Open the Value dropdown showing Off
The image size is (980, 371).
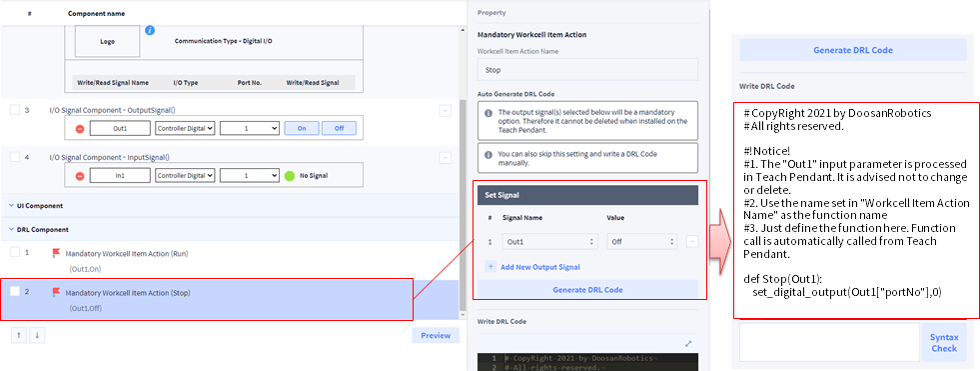pos(642,241)
